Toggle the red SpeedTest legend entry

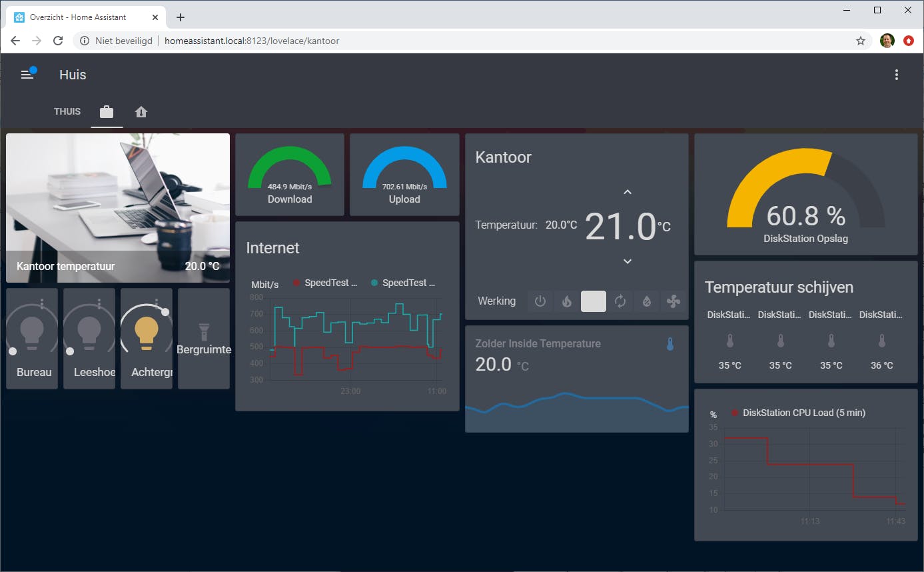(326, 283)
